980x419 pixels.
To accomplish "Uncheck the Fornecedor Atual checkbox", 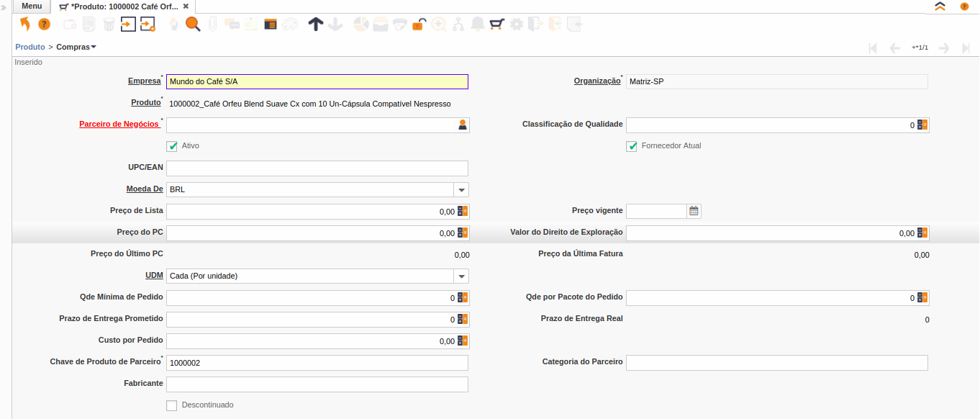I will coord(632,146).
